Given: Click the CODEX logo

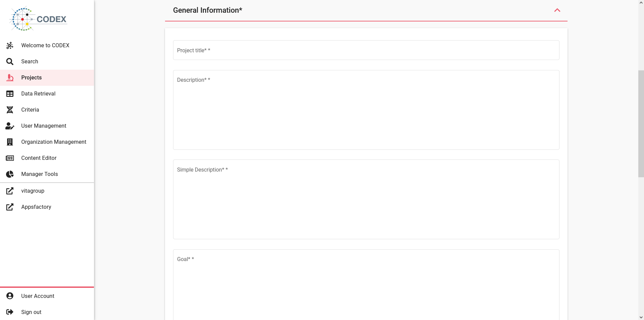Looking at the screenshot, I should [x=39, y=19].
